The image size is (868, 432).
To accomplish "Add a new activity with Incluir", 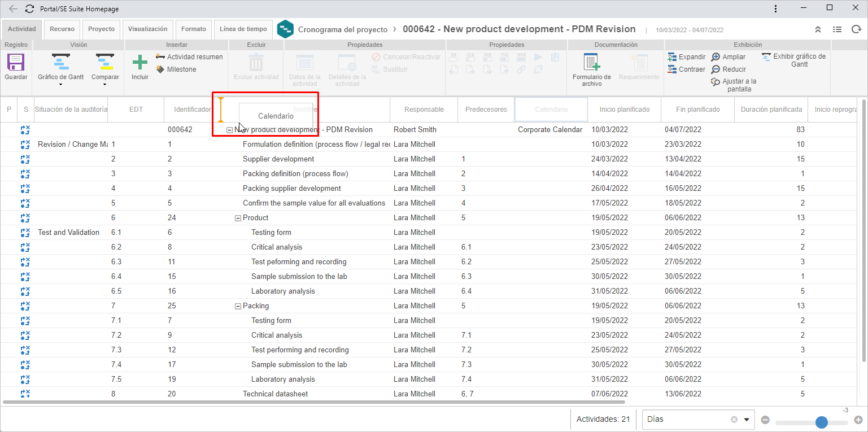I will pyautogui.click(x=139, y=67).
